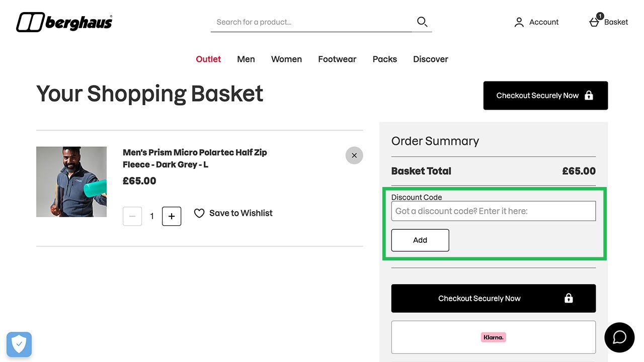
Task: Open the Men menu
Action: (x=246, y=59)
